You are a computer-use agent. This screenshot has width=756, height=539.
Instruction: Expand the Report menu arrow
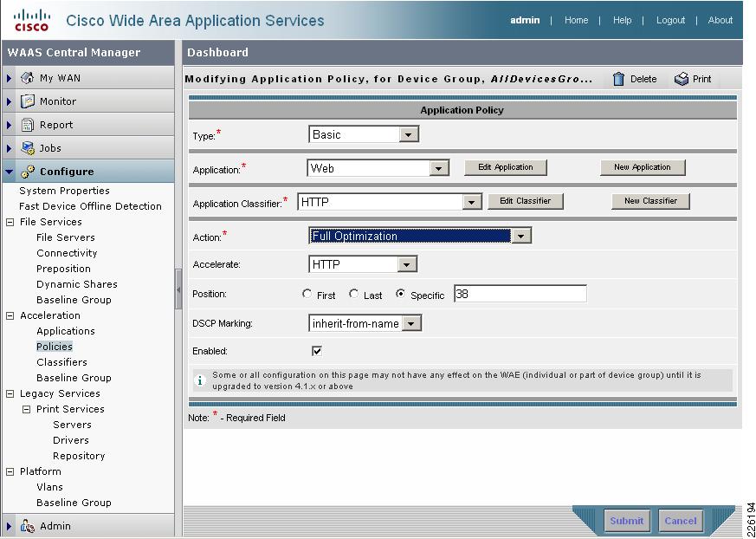coord(10,125)
